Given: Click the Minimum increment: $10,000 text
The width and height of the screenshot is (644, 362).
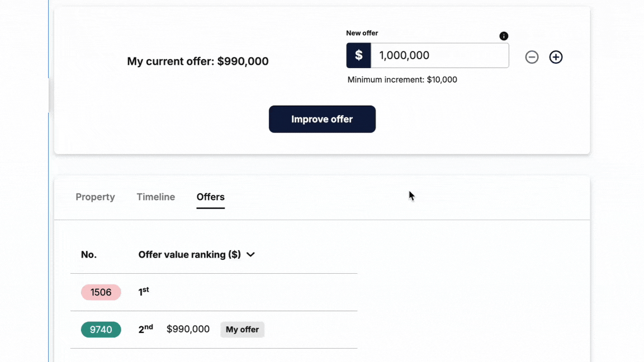Looking at the screenshot, I should [x=402, y=79].
